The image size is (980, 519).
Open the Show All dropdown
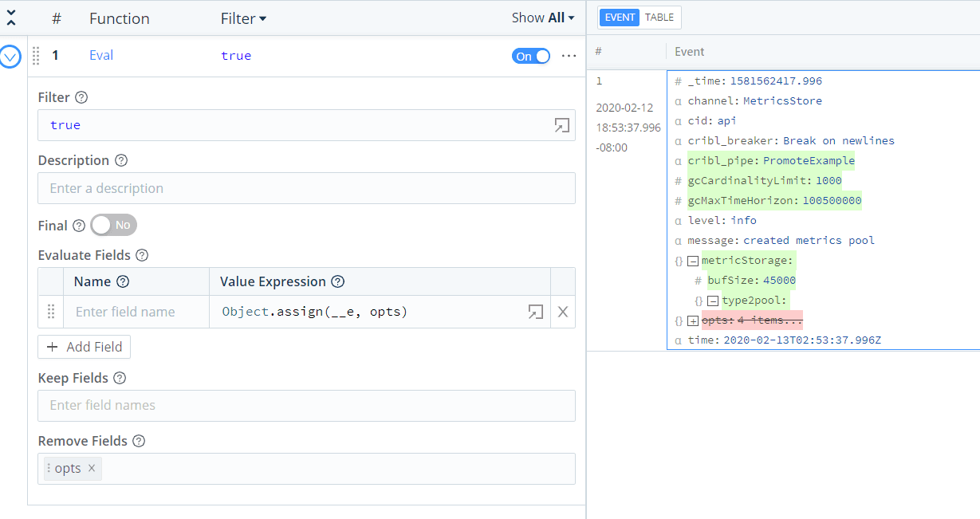click(542, 18)
